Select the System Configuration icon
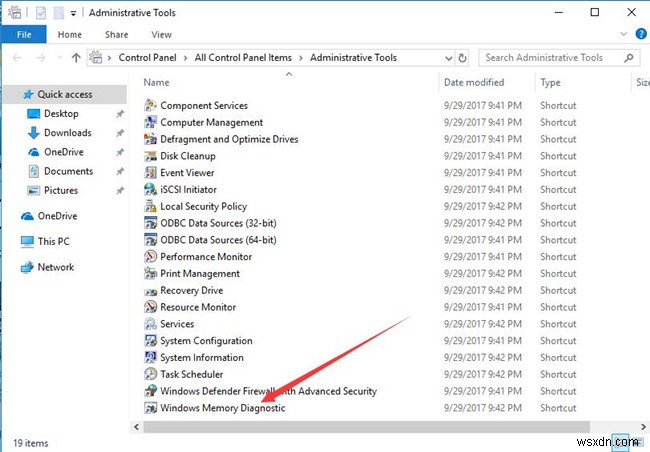This screenshot has height=452, width=650. pyautogui.click(x=150, y=340)
